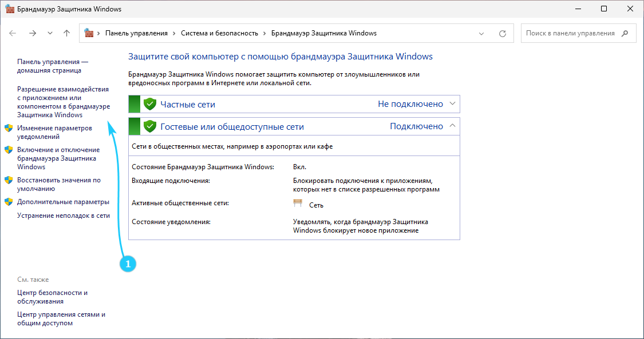Click 'Восстановить значения по умолчанию' link

pyautogui.click(x=59, y=185)
